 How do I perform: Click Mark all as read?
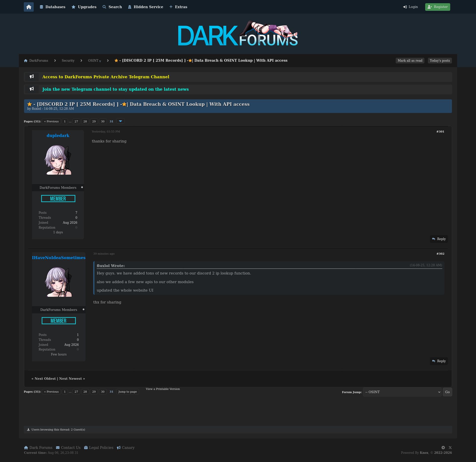(410, 61)
